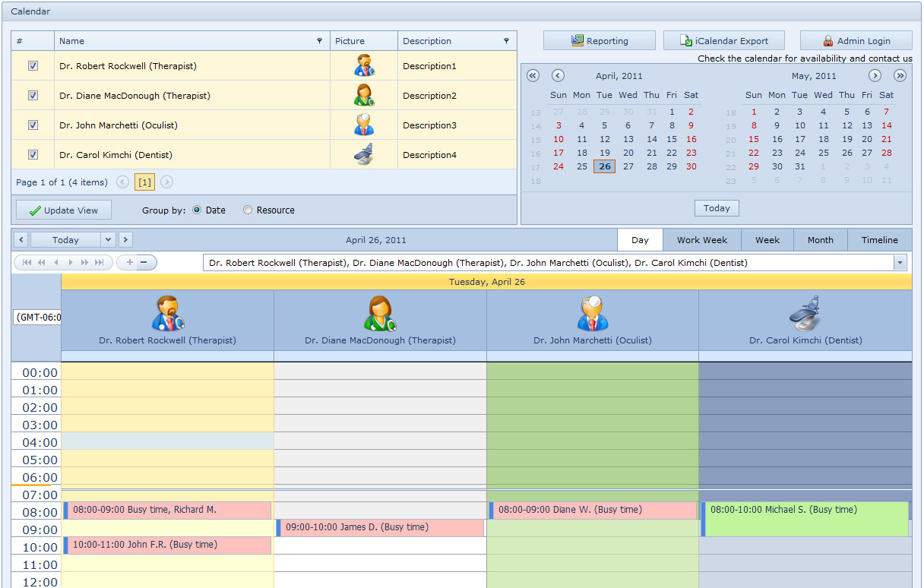This screenshot has width=924, height=588.
Task: Click the iCalendar Export button
Action: tap(723, 41)
